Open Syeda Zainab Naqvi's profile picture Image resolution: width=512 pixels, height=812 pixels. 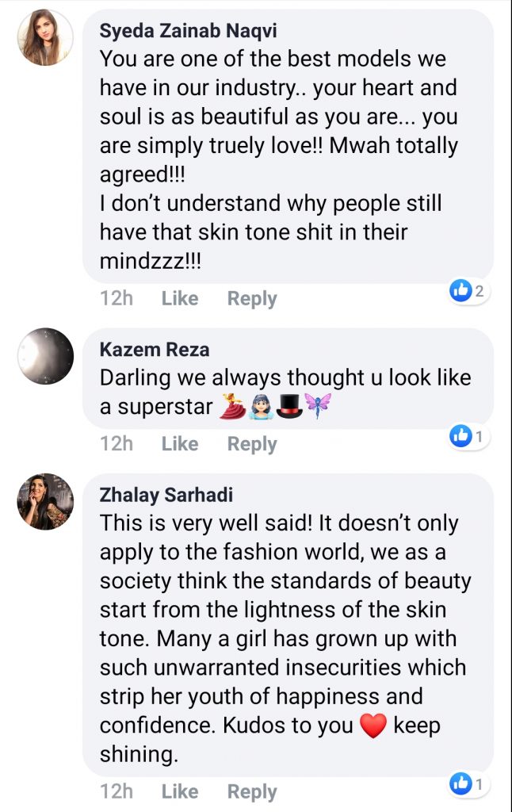coord(45,38)
